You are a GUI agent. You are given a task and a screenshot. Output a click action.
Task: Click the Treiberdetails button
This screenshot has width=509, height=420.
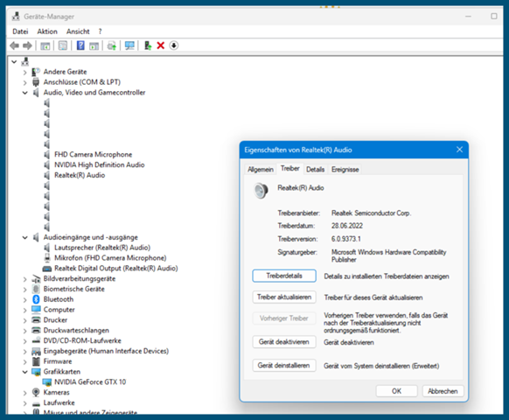point(284,276)
